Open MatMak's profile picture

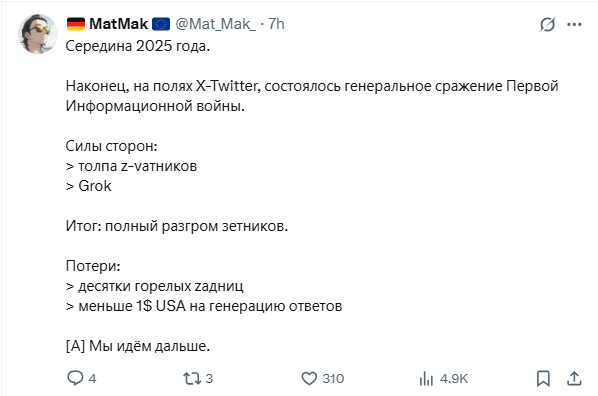38,34
